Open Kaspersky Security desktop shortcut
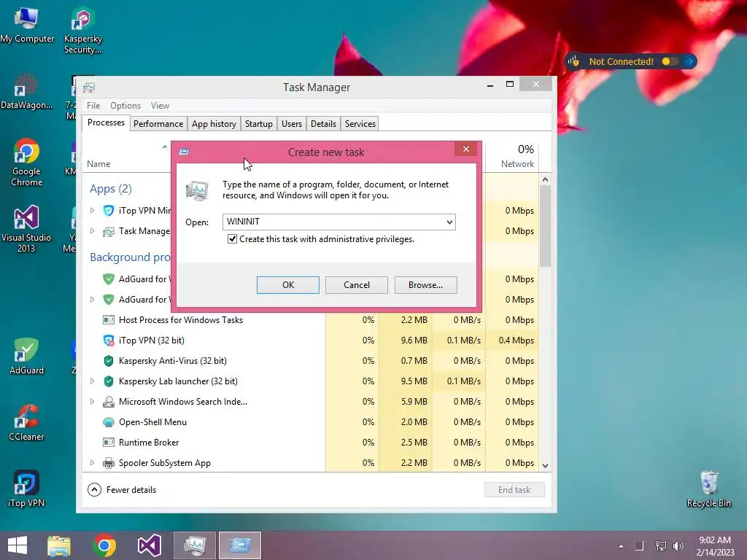Screen dimensions: 747x560 [83, 31]
